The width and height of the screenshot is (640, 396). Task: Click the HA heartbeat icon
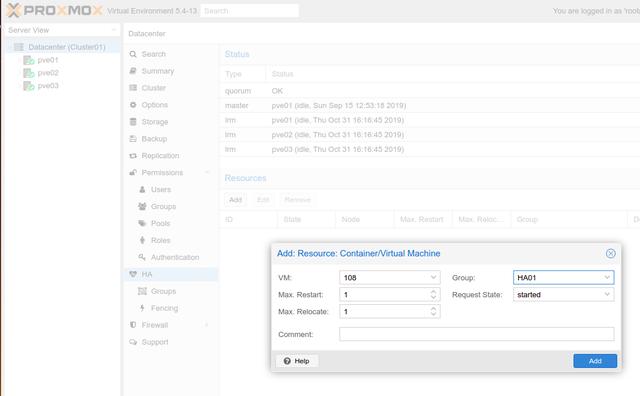(133, 274)
